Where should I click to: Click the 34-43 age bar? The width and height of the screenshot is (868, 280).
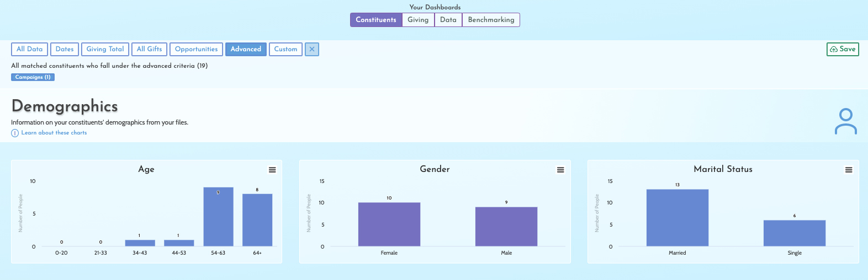[140, 243]
